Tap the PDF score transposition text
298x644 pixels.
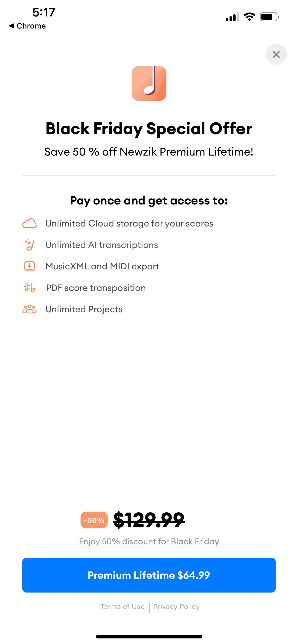pos(96,288)
